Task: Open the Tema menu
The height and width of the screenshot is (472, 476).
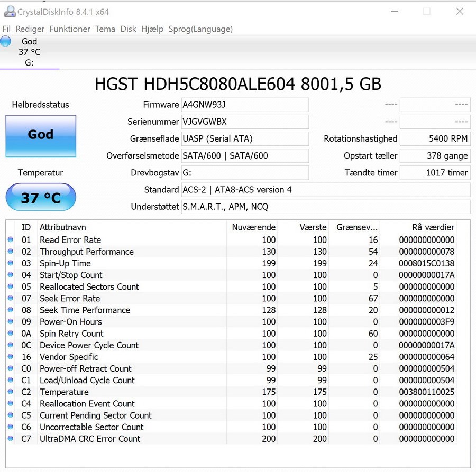Action: coord(105,29)
